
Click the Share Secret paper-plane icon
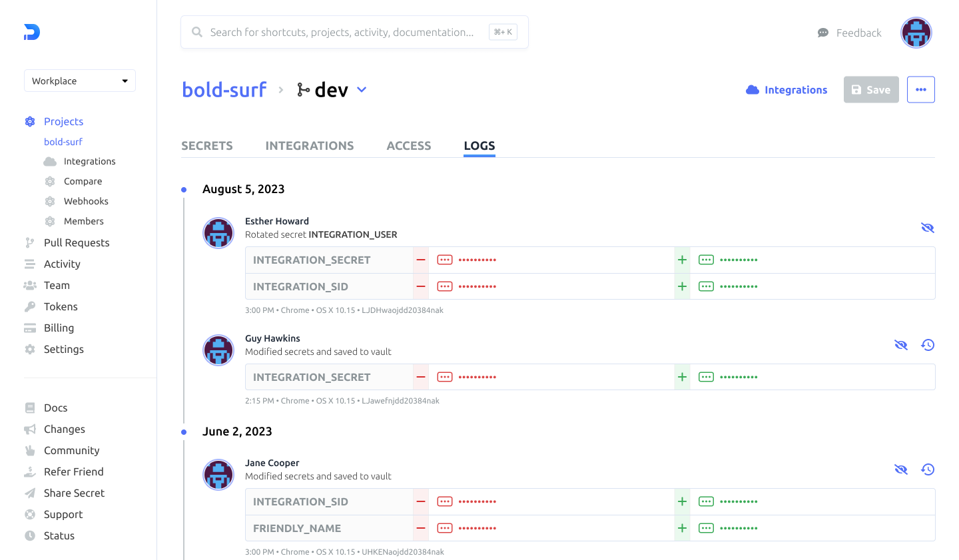click(29, 493)
